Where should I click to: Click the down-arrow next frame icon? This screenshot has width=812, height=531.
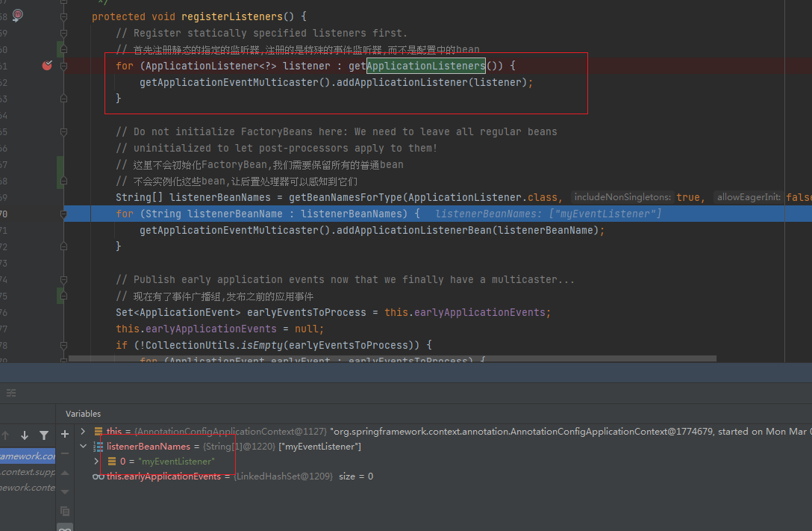point(25,435)
